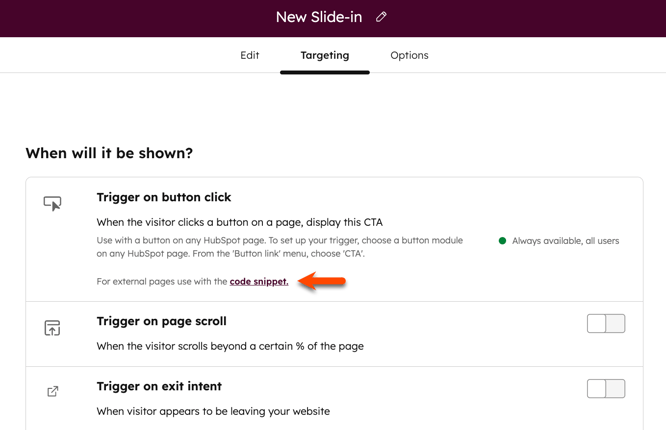
Task: Open the code snippet link
Action: point(259,282)
